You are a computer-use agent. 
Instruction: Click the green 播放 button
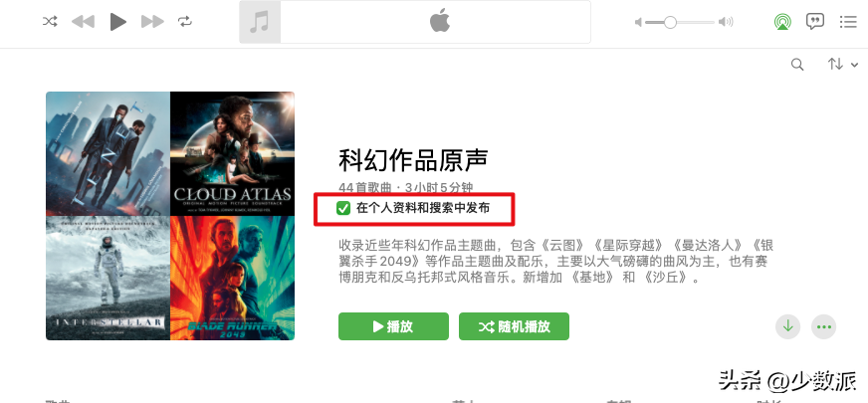(393, 326)
